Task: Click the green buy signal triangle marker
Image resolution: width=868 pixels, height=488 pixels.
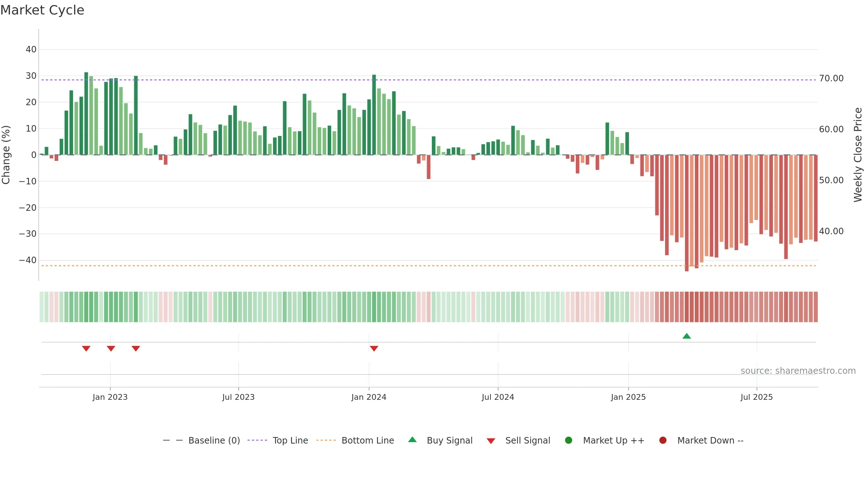Action: 686,336
